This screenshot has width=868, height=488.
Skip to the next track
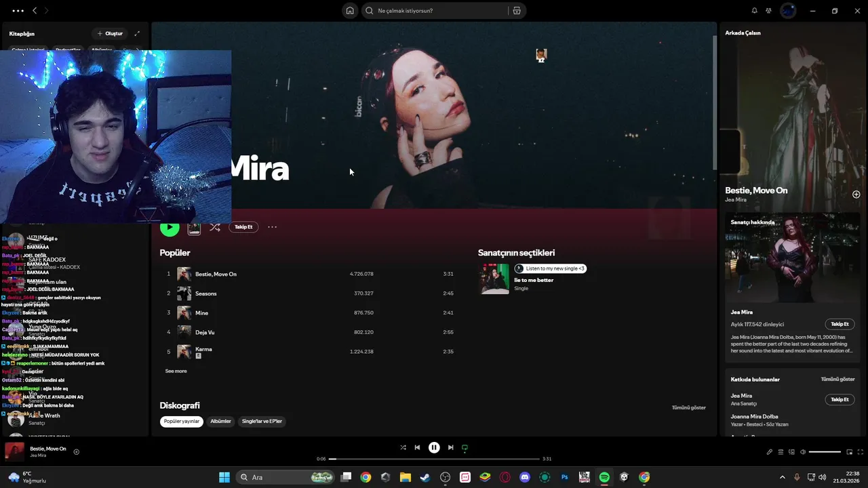(450, 447)
